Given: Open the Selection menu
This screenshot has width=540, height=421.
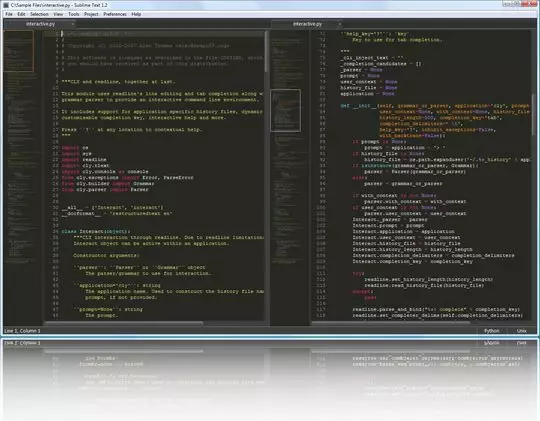Looking at the screenshot, I should tap(39, 14).
